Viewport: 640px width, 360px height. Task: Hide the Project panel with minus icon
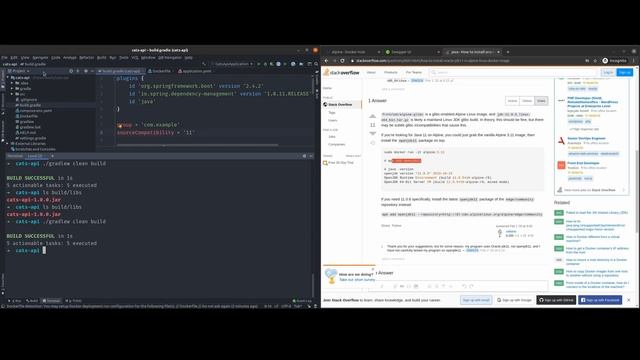tap(92, 71)
